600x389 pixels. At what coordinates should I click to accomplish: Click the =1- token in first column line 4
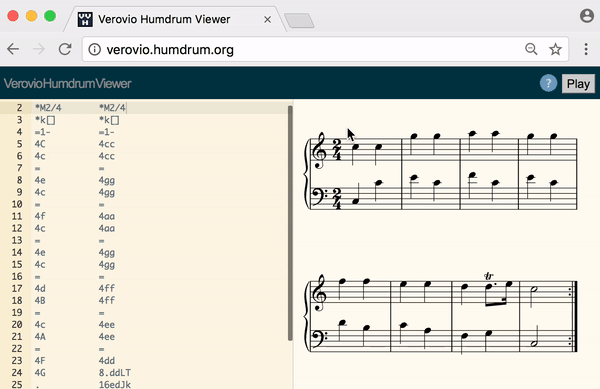[42, 132]
